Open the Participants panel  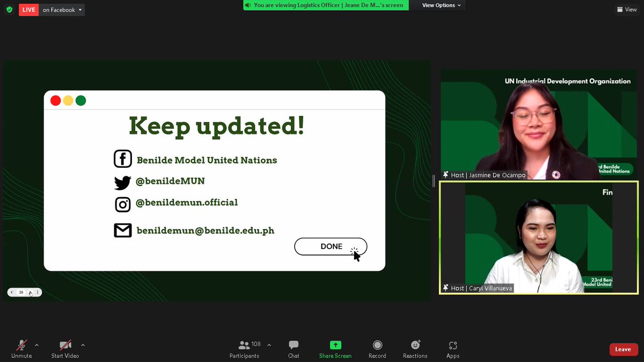[x=244, y=349]
